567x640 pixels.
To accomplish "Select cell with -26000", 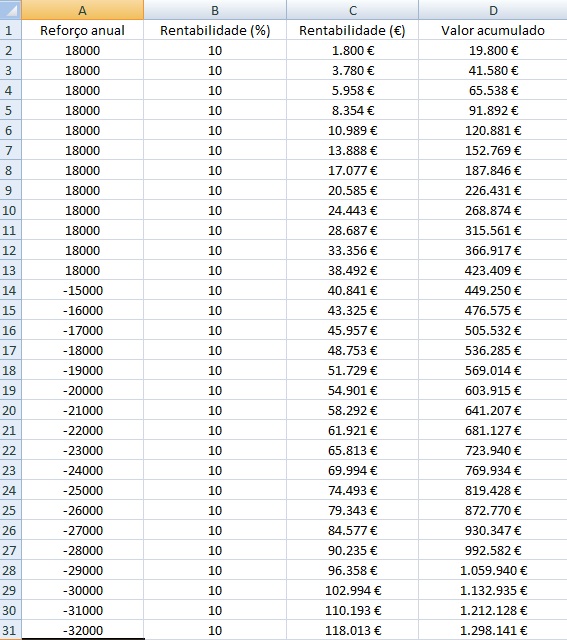I will pos(82,510).
